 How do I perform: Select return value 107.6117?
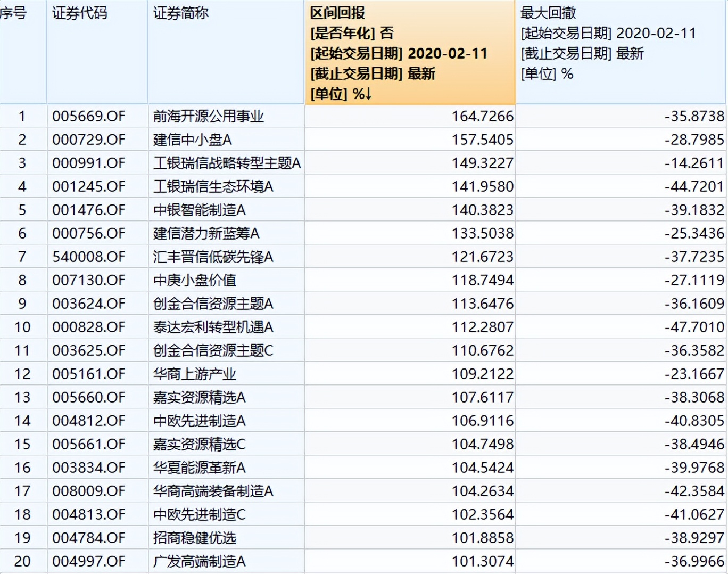483,397
